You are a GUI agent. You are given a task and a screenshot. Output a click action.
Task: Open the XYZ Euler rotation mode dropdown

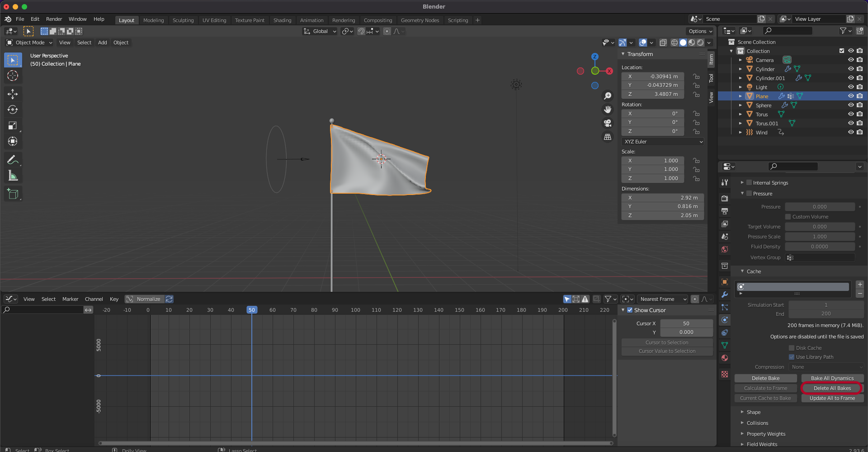click(x=662, y=142)
